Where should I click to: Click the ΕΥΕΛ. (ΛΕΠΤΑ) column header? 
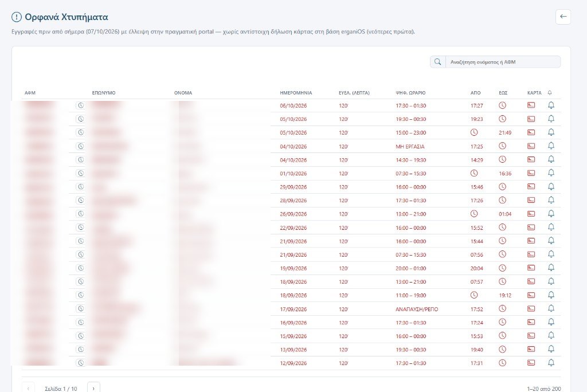pyautogui.click(x=354, y=93)
